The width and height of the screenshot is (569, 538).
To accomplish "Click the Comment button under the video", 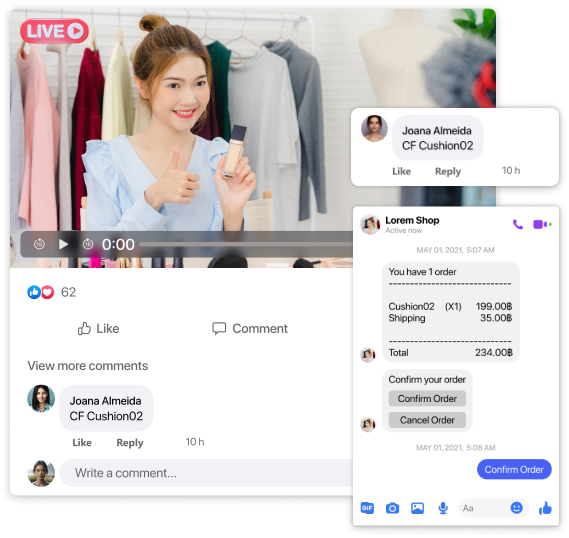I will coord(250,329).
